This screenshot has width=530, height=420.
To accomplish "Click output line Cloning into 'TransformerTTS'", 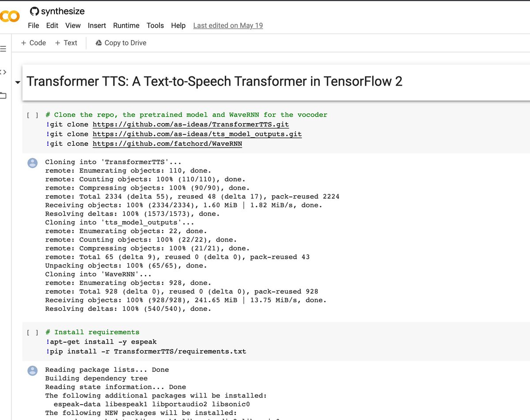I will 113,162.
